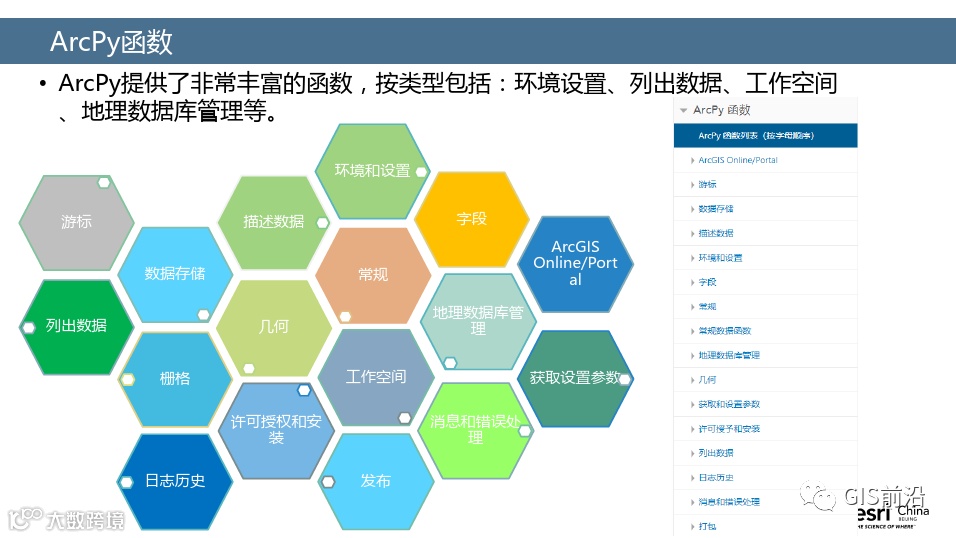Expand the ArcGIS Online/Portal tree row arrow
Screen dimensions: 956x538
pos(693,160)
